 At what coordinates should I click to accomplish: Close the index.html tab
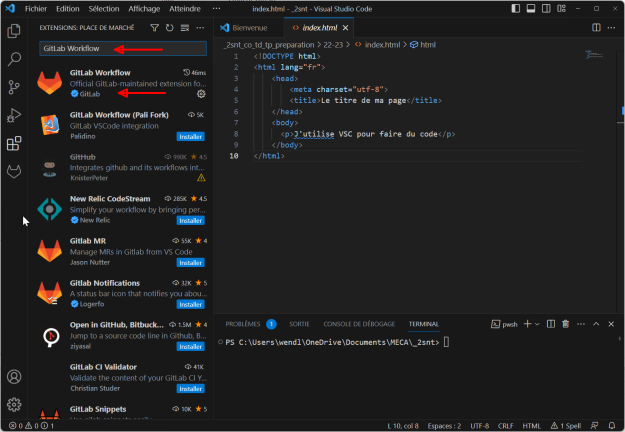[345, 27]
